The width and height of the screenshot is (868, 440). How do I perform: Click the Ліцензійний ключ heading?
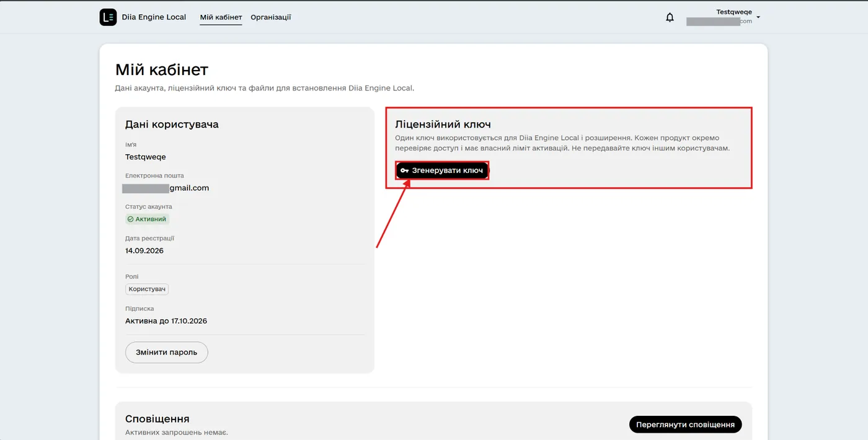443,125
